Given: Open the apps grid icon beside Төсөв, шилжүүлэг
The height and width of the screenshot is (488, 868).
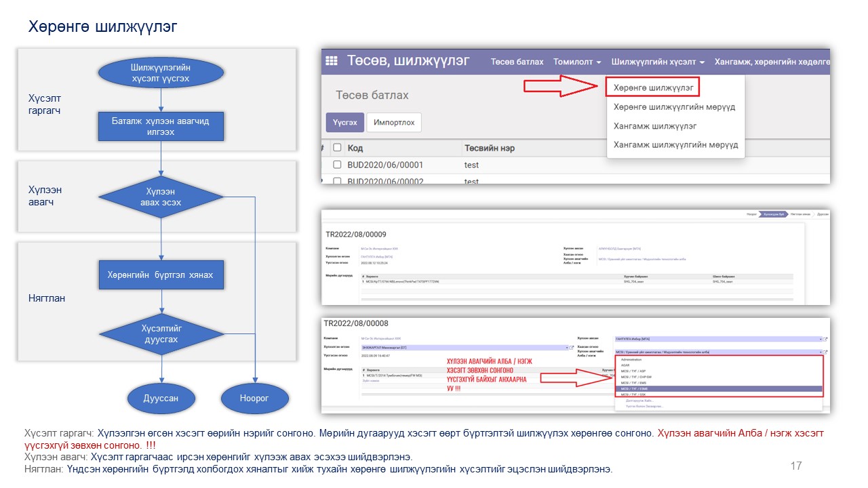Looking at the screenshot, I should [332, 60].
